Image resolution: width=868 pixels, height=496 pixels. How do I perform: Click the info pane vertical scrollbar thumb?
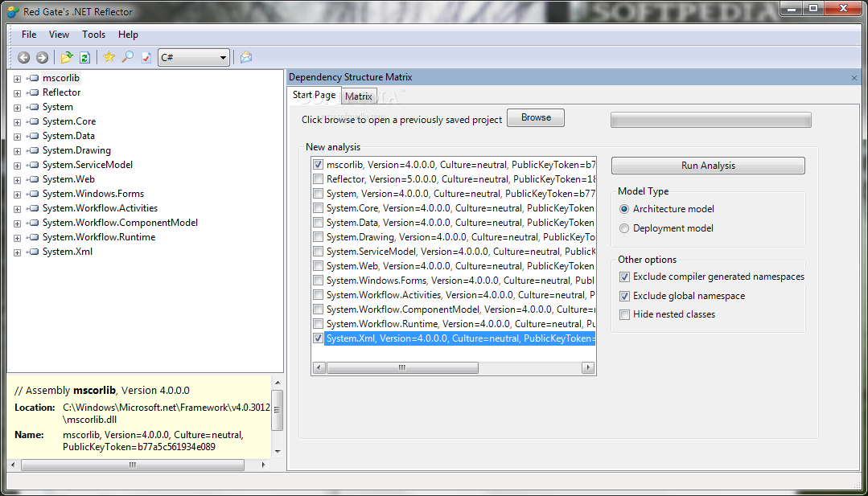(278, 410)
